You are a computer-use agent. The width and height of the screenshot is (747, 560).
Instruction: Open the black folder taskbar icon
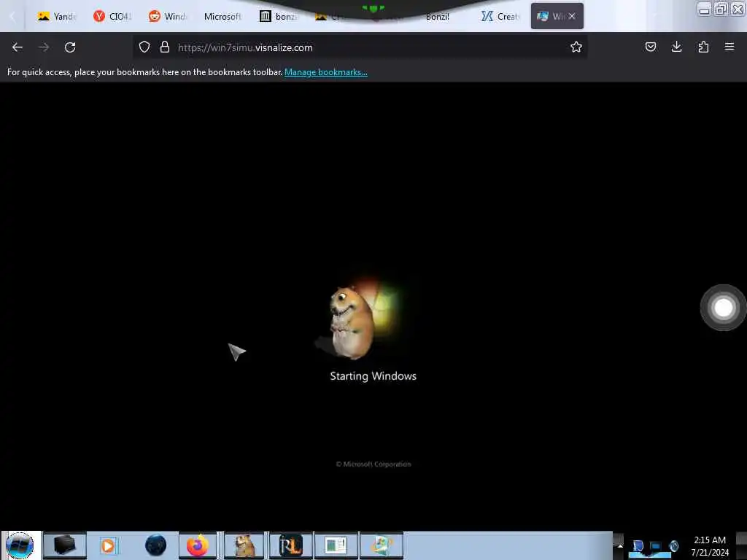tap(65, 545)
